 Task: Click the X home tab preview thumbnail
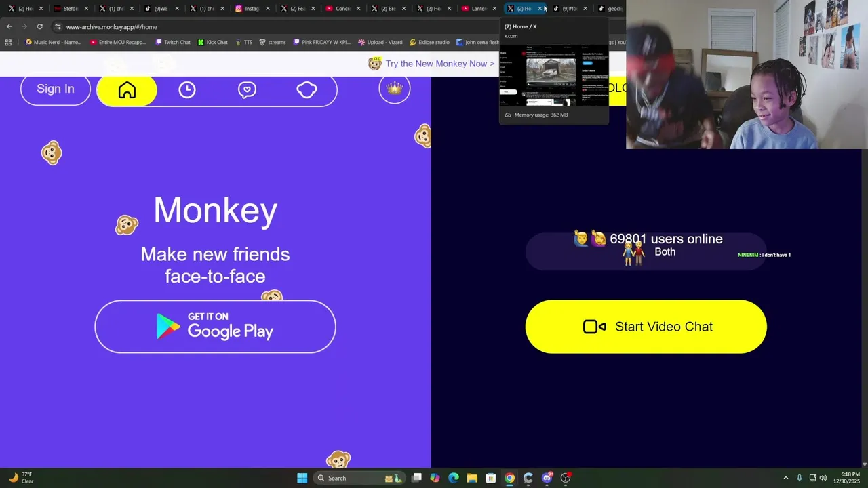click(554, 75)
